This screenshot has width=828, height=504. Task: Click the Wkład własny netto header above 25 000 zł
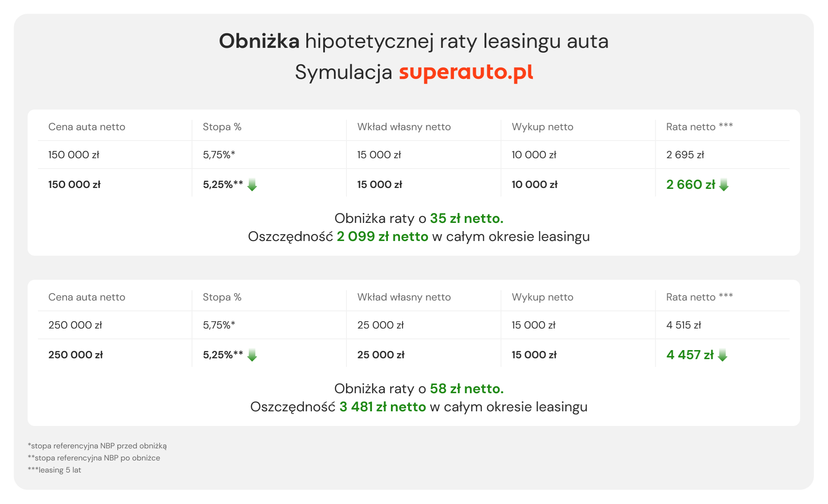coord(404,297)
